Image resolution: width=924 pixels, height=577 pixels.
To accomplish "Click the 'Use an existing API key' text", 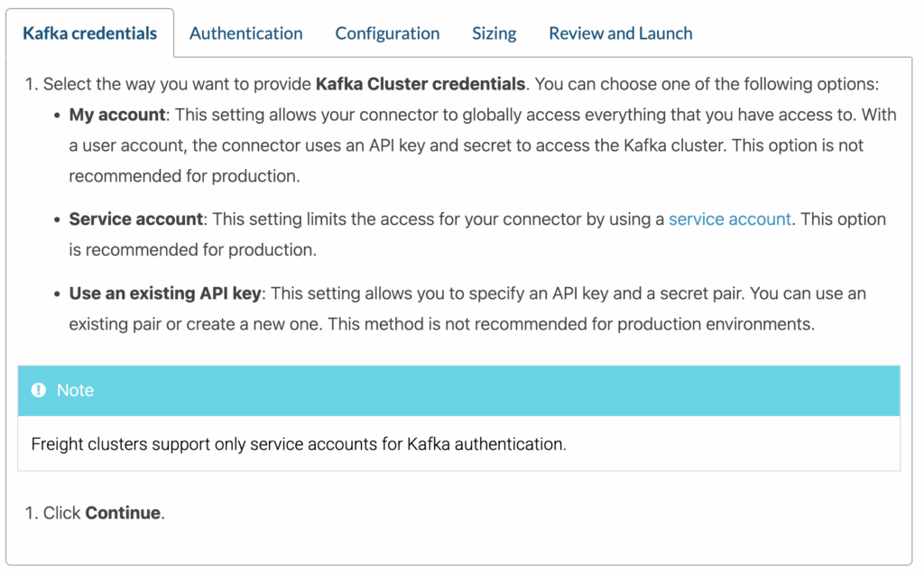I will coord(165,293).
